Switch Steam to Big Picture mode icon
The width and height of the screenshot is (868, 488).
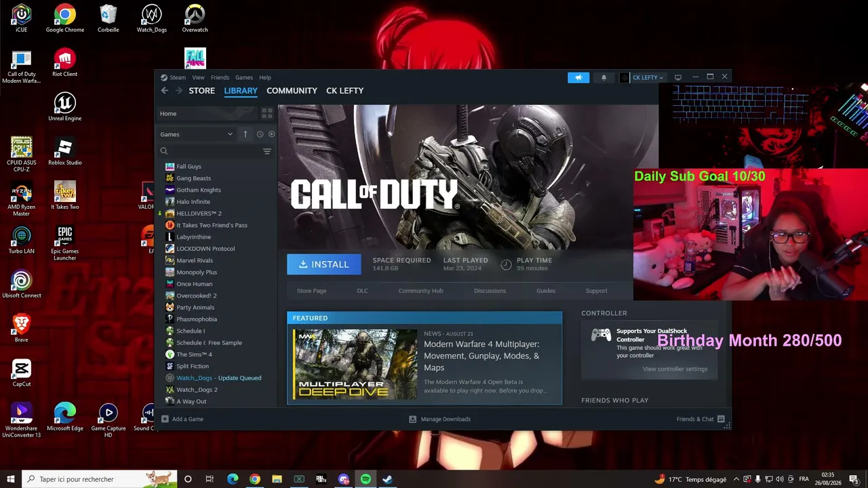coord(677,77)
